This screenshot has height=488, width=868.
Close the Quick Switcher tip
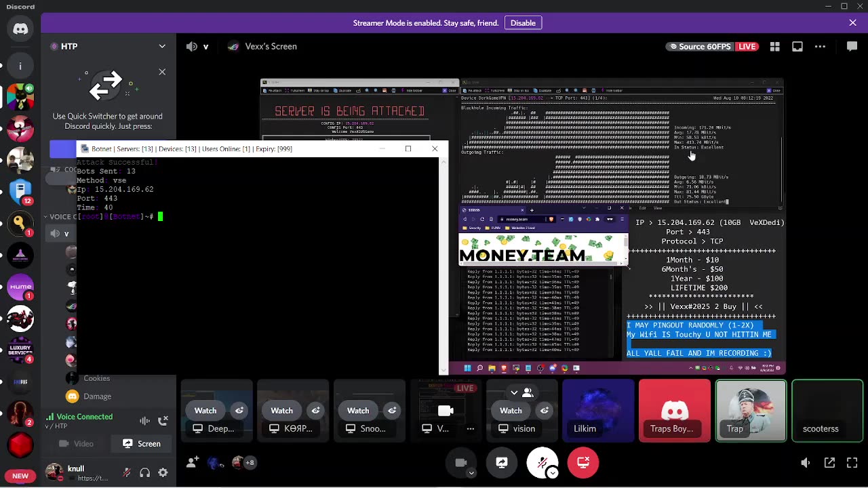pos(162,72)
